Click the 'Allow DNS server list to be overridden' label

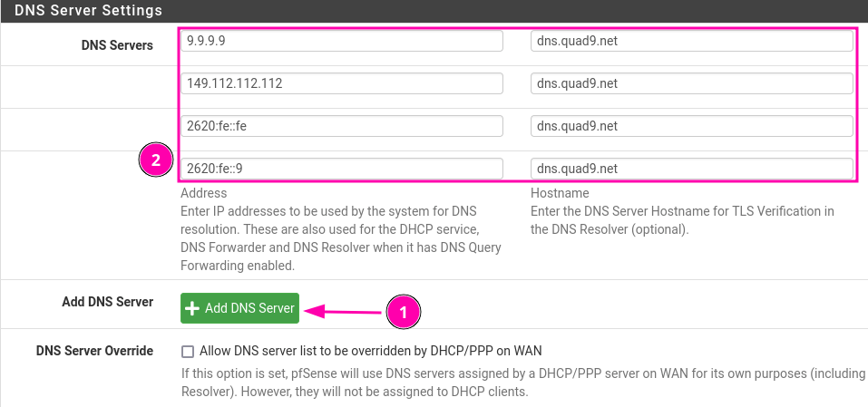click(370, 351)
